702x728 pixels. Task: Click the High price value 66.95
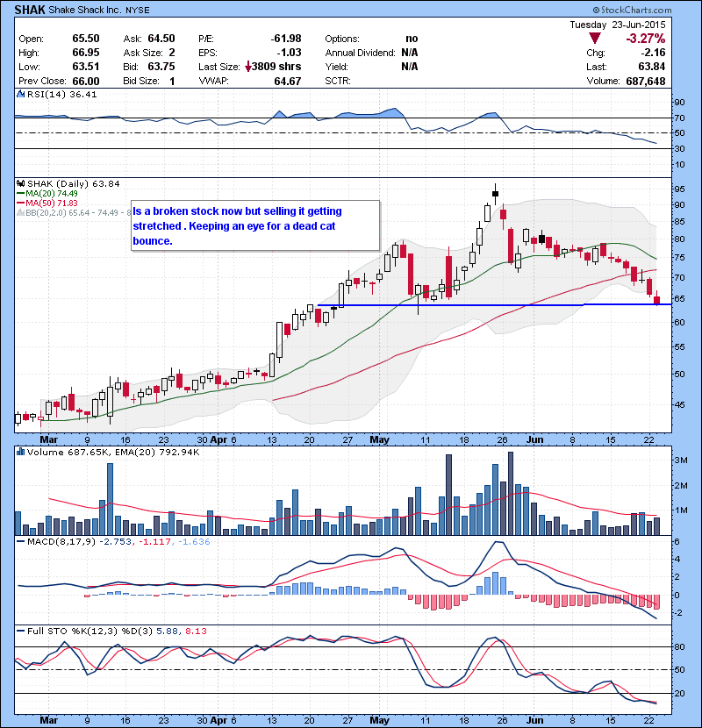click(86, 53)
